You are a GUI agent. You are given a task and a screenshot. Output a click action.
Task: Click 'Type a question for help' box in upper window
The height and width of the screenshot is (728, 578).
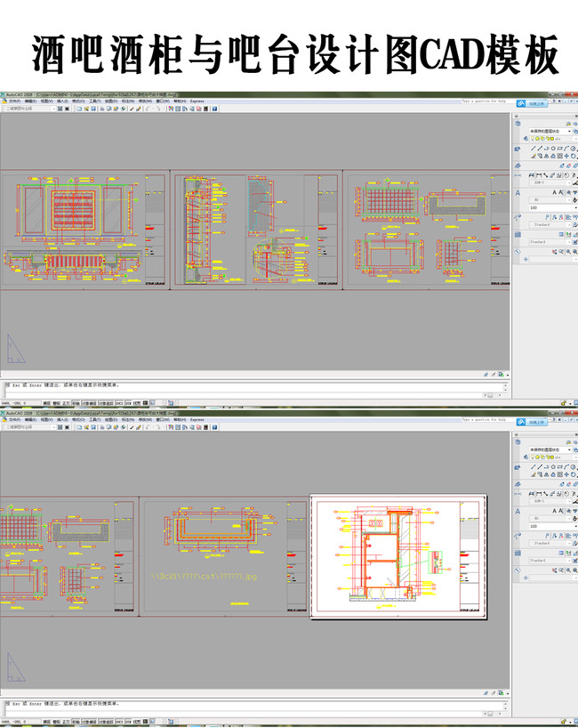(485, 101)
